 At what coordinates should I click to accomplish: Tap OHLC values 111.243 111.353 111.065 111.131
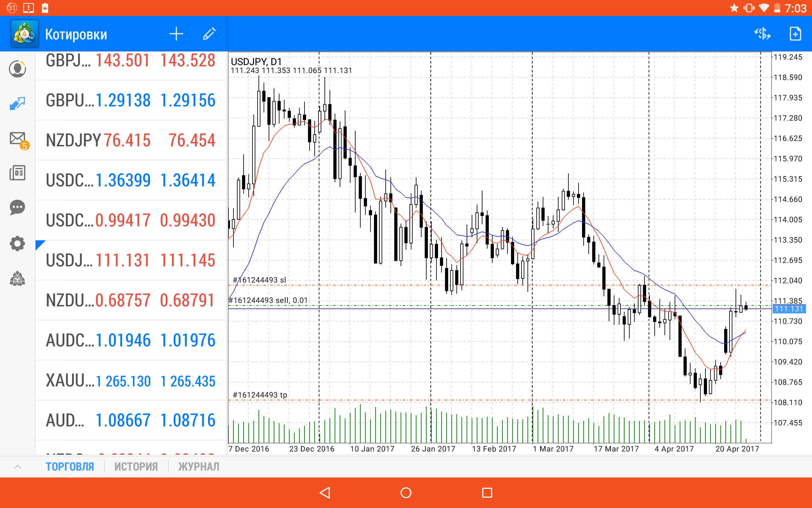(x=291, y=70)
